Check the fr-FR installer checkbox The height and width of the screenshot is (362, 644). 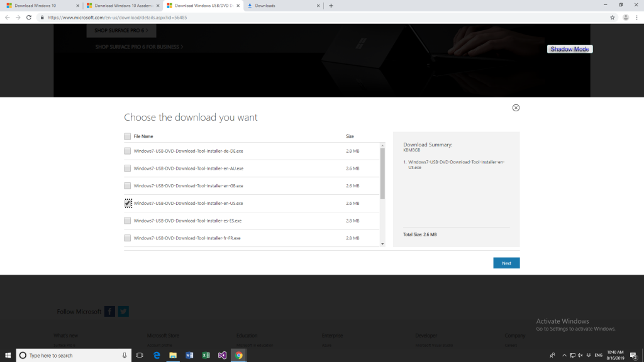point(127,238)
